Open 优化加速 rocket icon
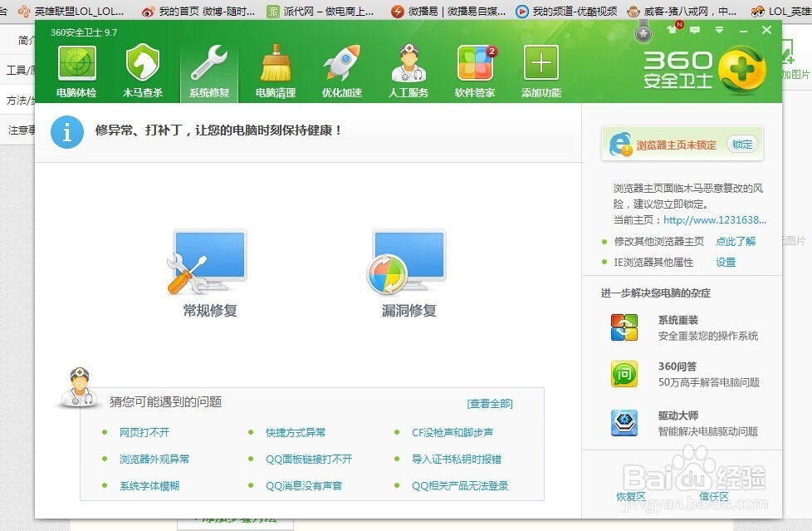The height and width of the screenshot is (531, 812). point(342,63)
